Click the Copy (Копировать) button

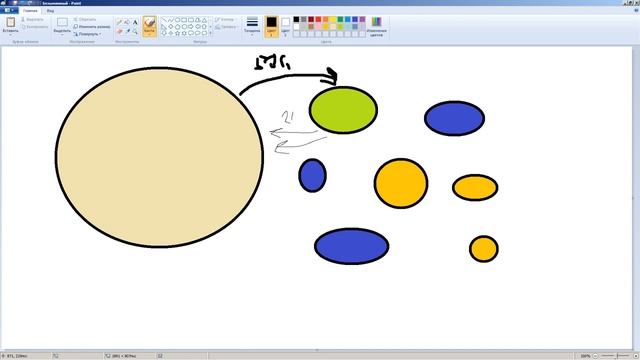(x=34, y=27)
